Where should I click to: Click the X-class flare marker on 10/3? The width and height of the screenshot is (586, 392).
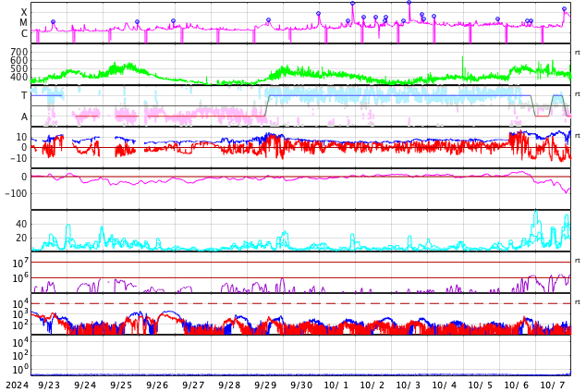409,3
